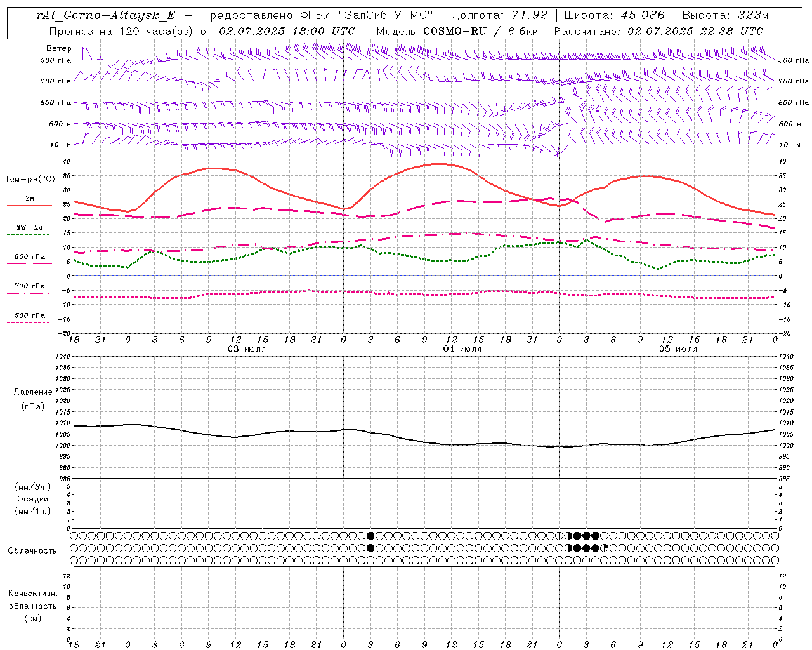
Task: Click the 2м temperature legend entry
Action: click(30, 198)
